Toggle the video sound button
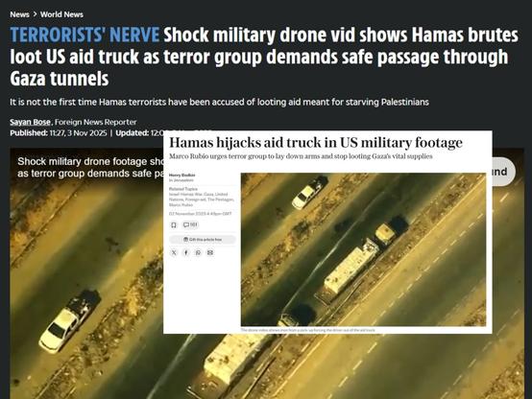Viewport: 532px width, 399px height. point(503,172)
